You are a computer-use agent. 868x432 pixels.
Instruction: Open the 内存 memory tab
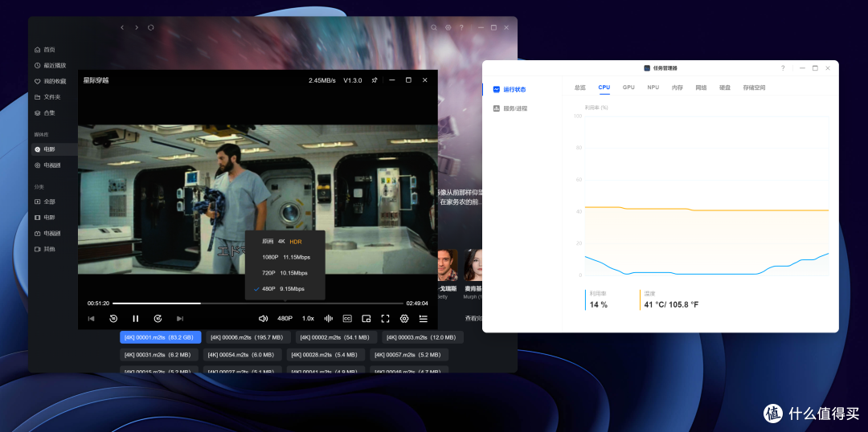pyautogui.click(x=677, y=88)
